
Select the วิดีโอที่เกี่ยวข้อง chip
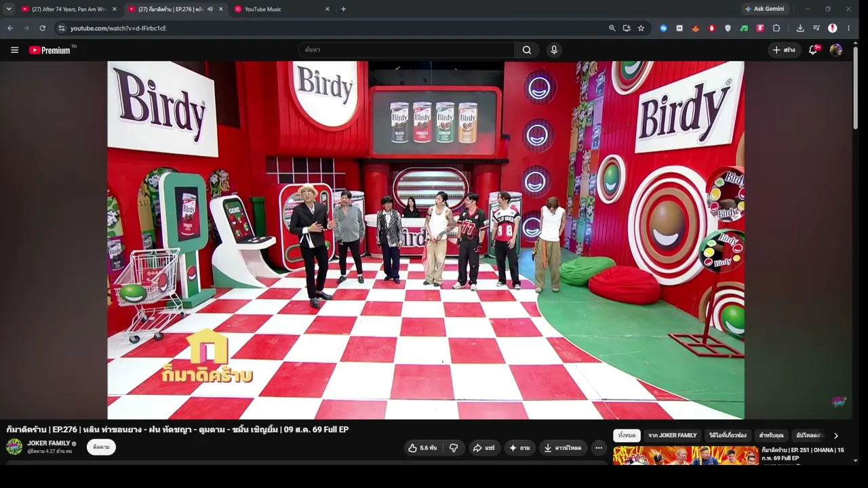728,436
